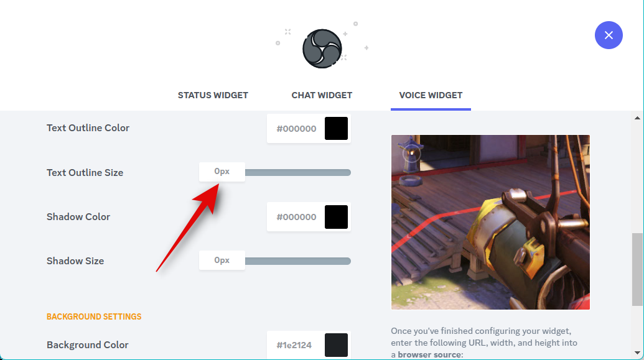
Task: Click the scrollbar down arrow
Action: (637, 353)
